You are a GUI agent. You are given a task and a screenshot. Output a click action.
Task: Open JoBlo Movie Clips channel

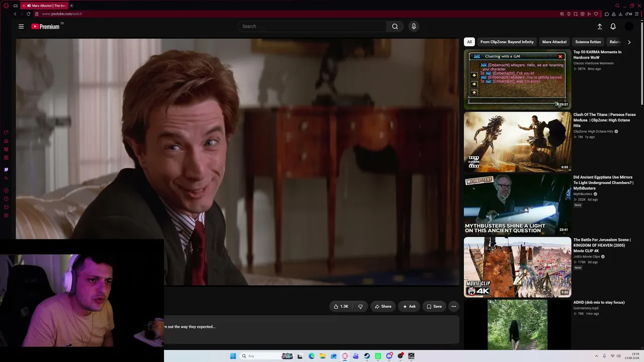tap(587, 256)
